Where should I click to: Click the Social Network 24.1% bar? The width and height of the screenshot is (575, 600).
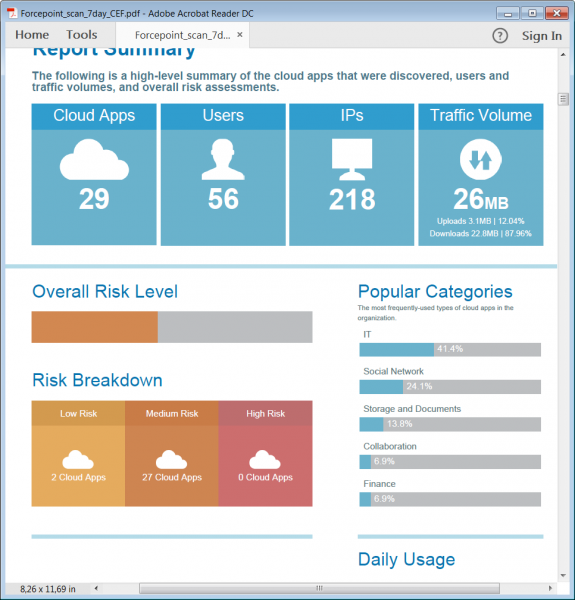click(450, 386)
